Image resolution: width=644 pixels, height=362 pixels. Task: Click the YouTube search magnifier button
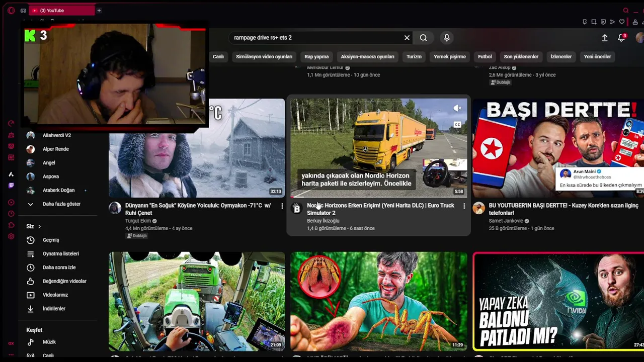tap(424, 38)
